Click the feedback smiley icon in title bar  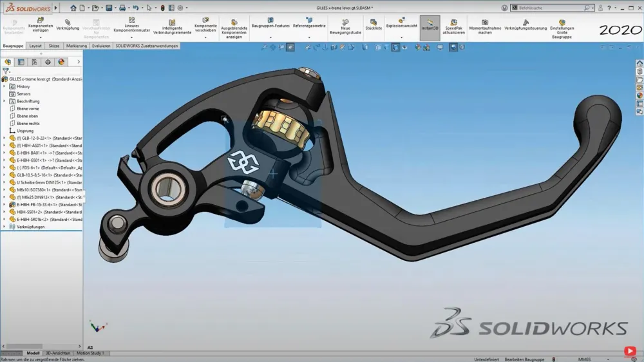(504, 8)
